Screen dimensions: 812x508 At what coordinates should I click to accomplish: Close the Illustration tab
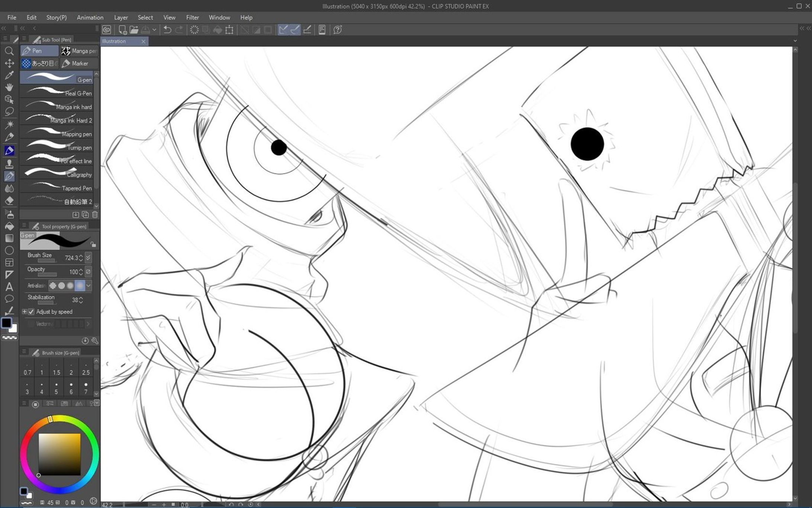click(x=144, y=42)
